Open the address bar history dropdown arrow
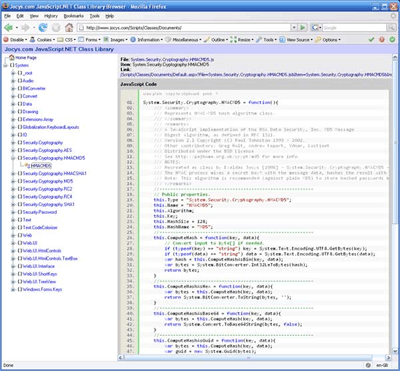Image resolution: width=400 pixels, height=371 pixels. pyautogui.click(x=294, y=28)
